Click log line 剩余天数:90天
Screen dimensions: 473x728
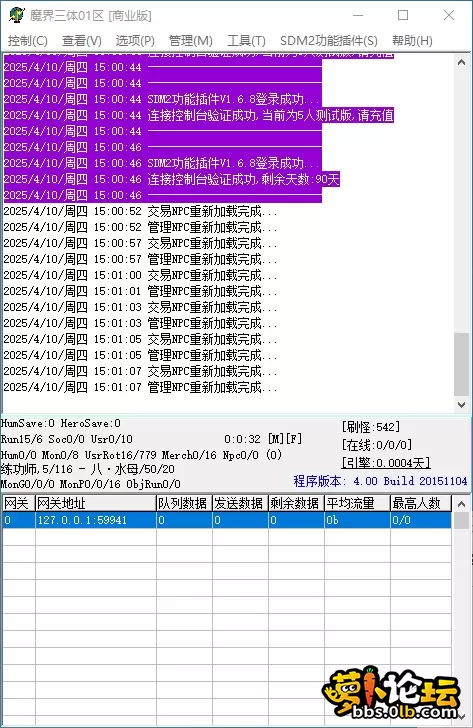point(172,179)
